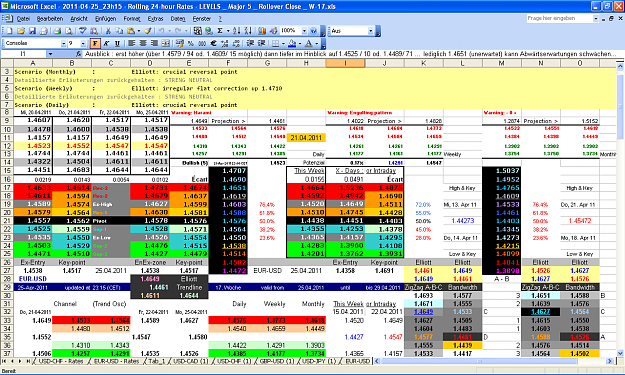Open the chart wizard
The image size is (625, 375).
261,31
